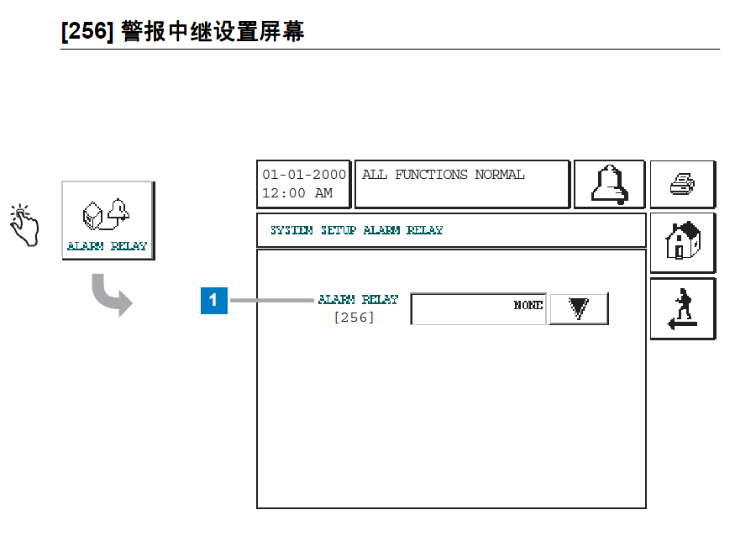Click the SYSTEM SETUP ALARM RELAY title bar
756x536 pixels.
pos(451,230)
